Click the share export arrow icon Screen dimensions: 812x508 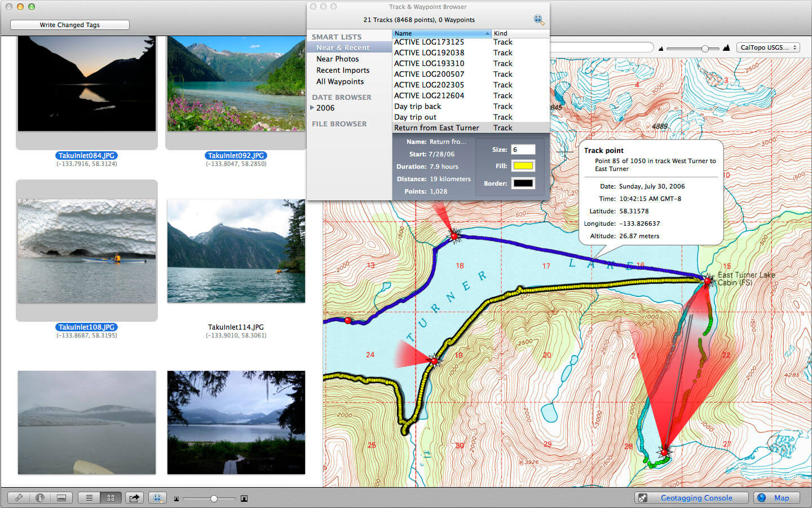pos(134,498)
